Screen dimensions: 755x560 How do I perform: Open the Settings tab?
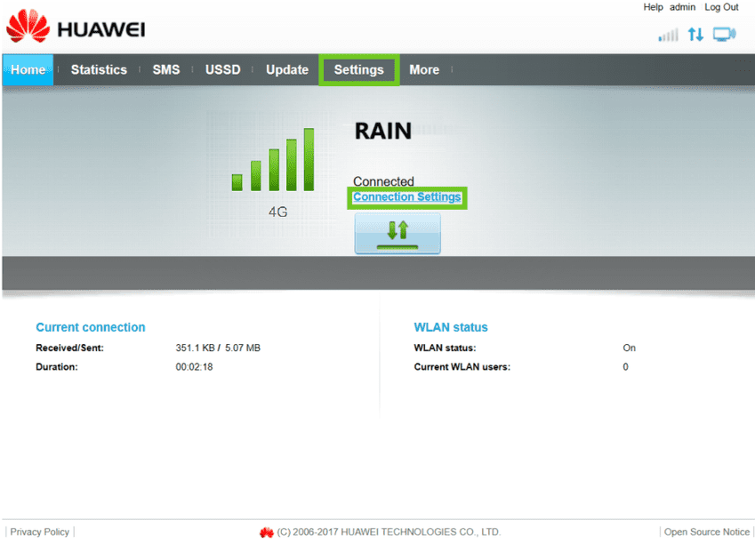(358, 69)
